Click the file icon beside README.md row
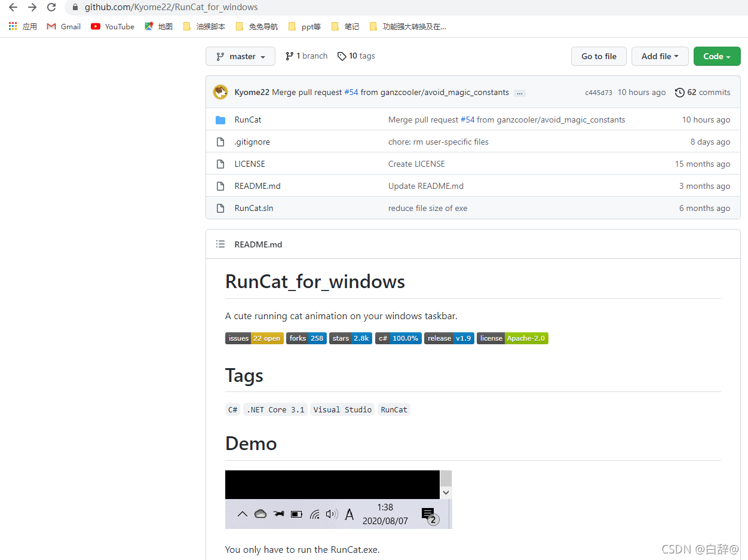Image resolution: width=748 pixels, height=560 pixels. [x=220, y=186]
